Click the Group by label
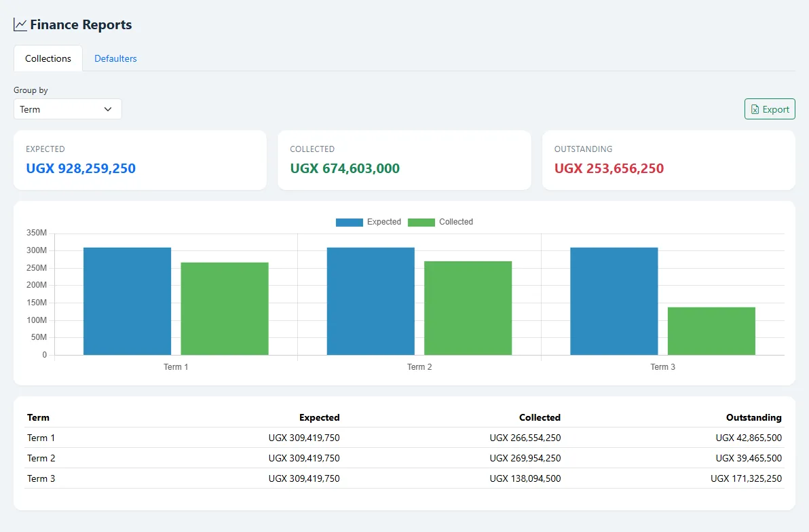 [31, 90]
